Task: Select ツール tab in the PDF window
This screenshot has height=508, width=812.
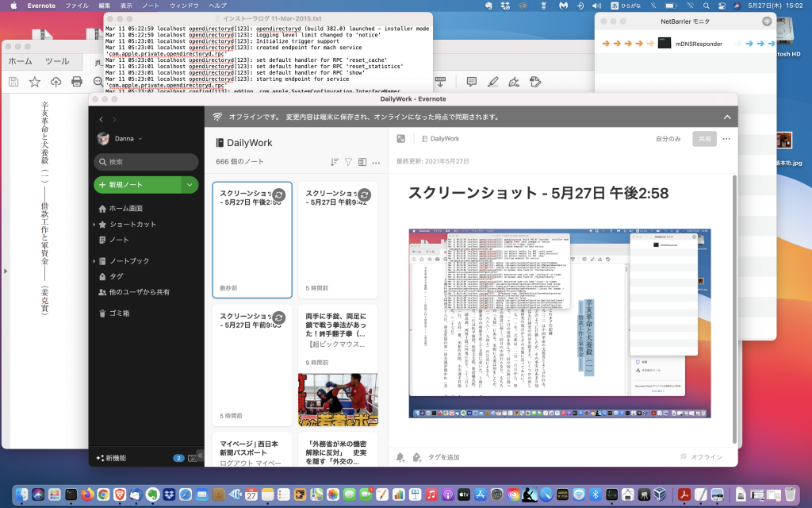Action: 57,61
